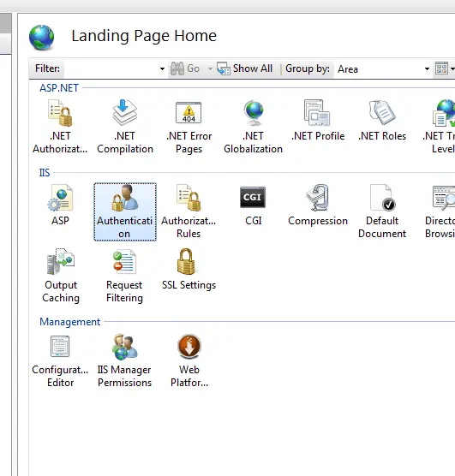455x476 pixels.
Task: Click the ASP.NET group header
Action: [x=59, y=88]
